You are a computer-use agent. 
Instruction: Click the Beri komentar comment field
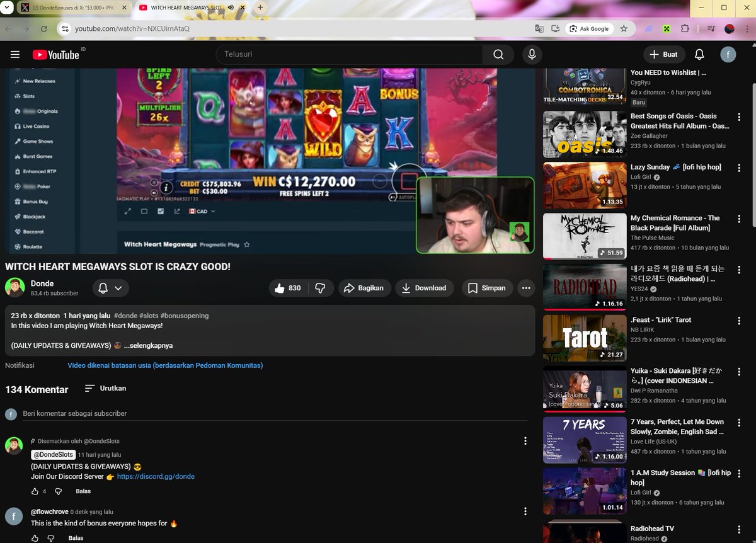(x=275, y=414)
